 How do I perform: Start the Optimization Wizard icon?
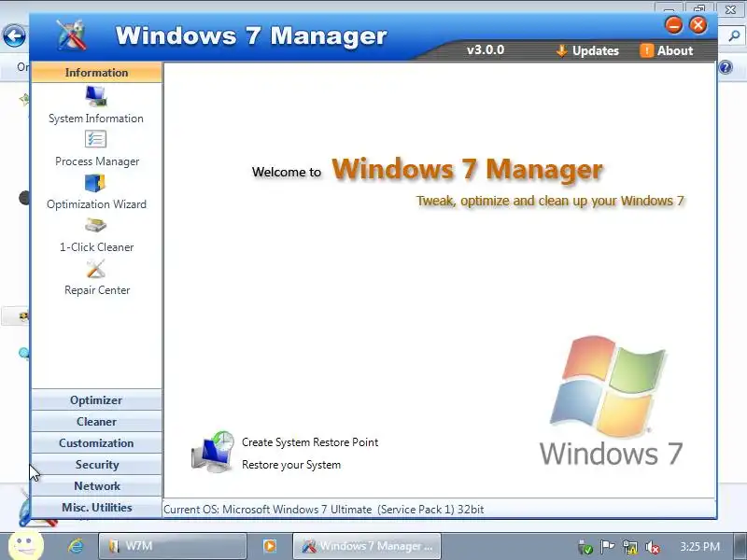[x=95, y=183]
